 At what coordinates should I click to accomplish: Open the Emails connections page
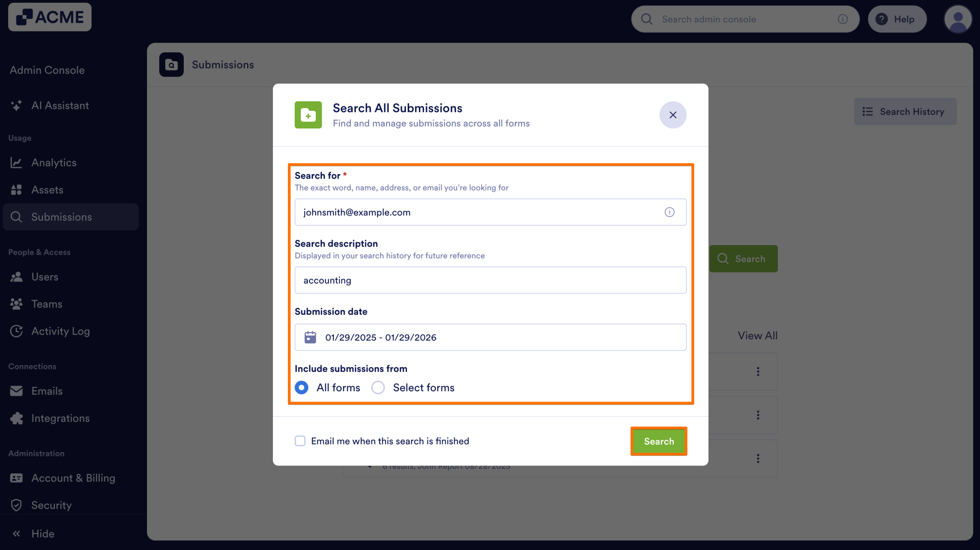coord(47,391)
